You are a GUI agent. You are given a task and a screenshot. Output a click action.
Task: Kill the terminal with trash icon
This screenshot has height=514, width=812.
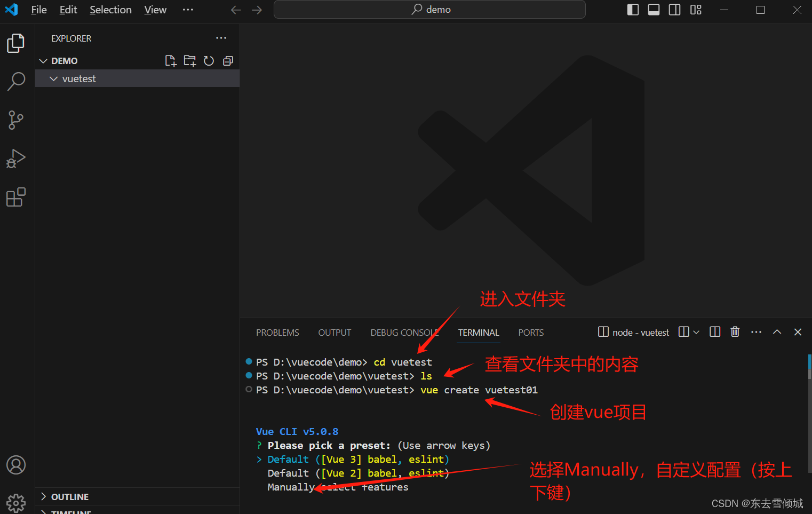point(735,332)
